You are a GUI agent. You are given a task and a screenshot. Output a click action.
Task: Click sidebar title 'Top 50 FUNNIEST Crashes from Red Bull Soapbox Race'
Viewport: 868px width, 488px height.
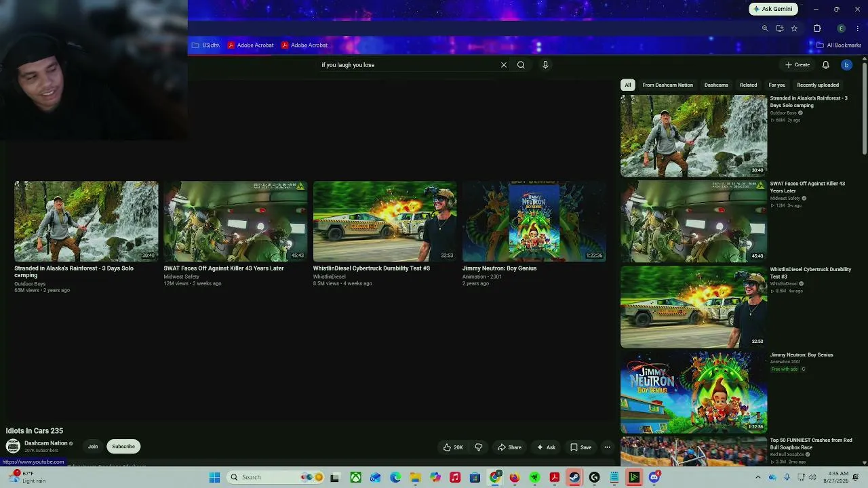[x=811, y=444]
